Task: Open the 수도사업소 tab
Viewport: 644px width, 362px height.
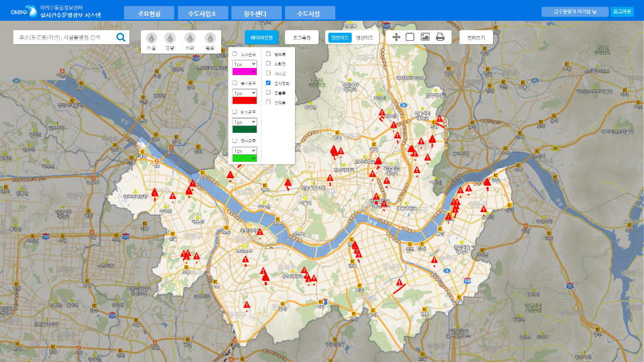Action: [x=203, y=13]
